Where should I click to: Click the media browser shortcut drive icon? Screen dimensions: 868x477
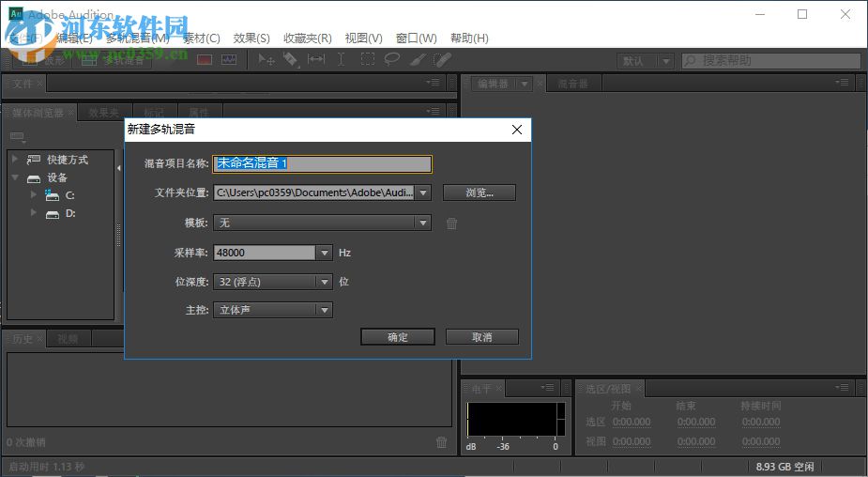17,137
